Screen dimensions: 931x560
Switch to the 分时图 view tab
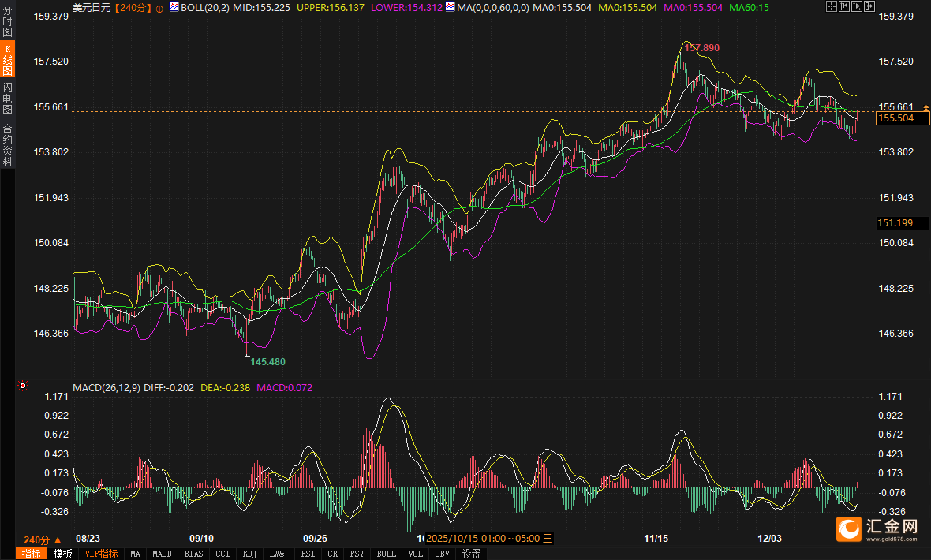tap(7, 23)
